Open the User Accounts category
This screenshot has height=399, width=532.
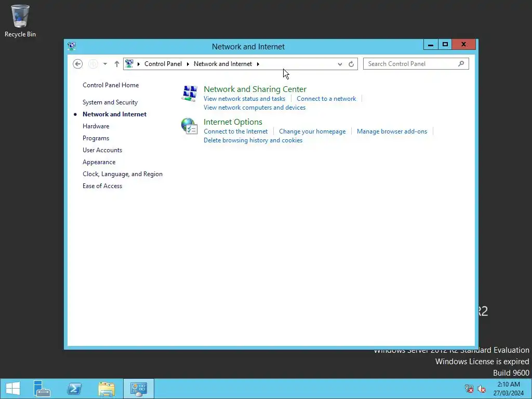point(102,150)
